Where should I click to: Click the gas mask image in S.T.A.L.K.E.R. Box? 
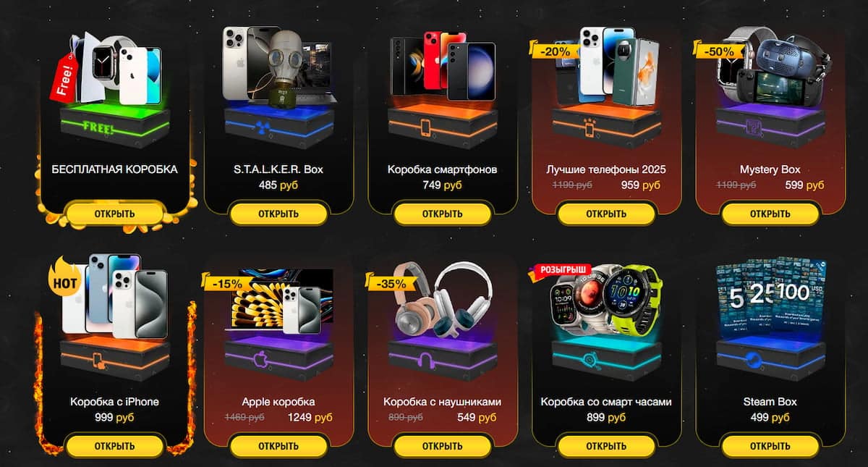click(283, 69)
